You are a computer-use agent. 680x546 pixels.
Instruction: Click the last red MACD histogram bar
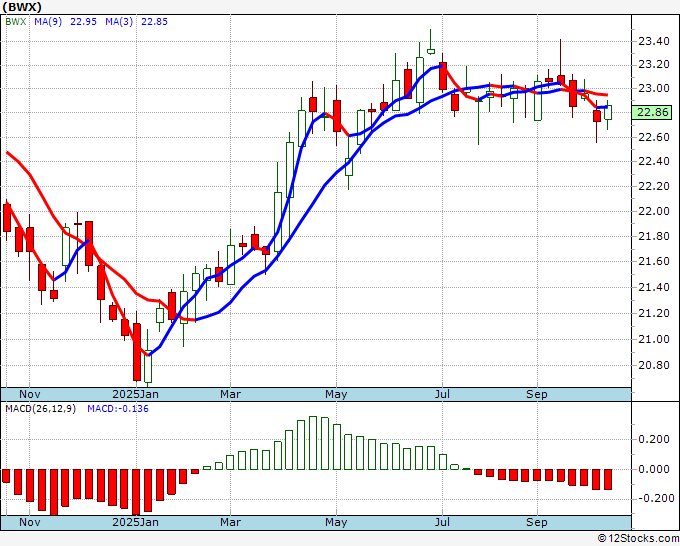pos(608,479)
